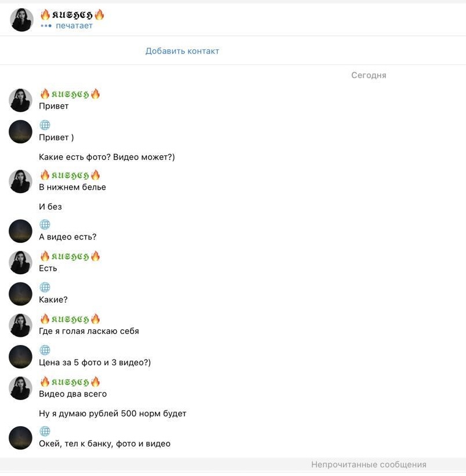Image resolution: width=466 pixels, height=476 pixels.
Task: Click green sender name above 'Видео два всего'
Action: [70, 381]
